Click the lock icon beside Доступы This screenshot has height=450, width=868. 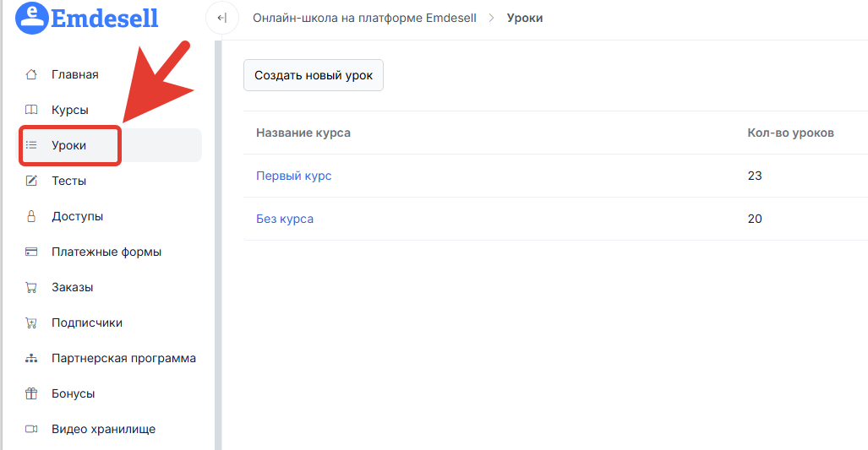point(31,215)
